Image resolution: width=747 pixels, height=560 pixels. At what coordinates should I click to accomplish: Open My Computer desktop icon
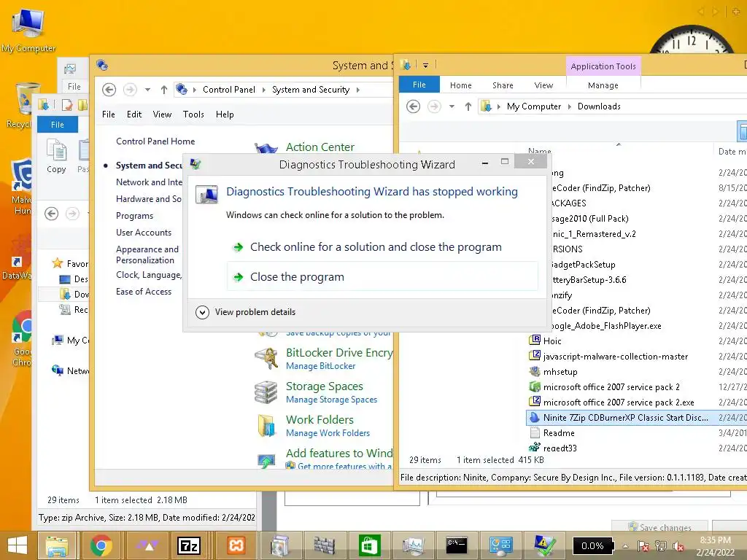pyautogui.click(x=28, y=29)
